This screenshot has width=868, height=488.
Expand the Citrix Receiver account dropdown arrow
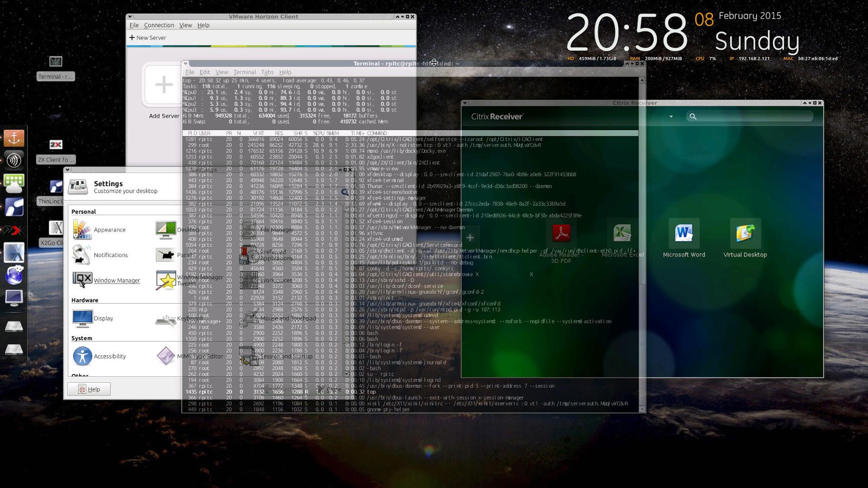[x=671, y=117]
